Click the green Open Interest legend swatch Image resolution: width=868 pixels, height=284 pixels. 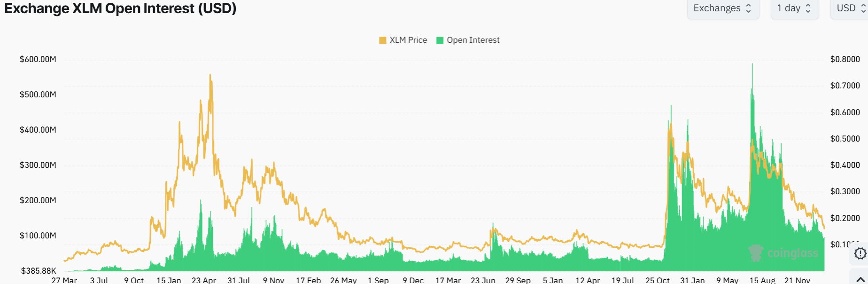coord(440,40)
